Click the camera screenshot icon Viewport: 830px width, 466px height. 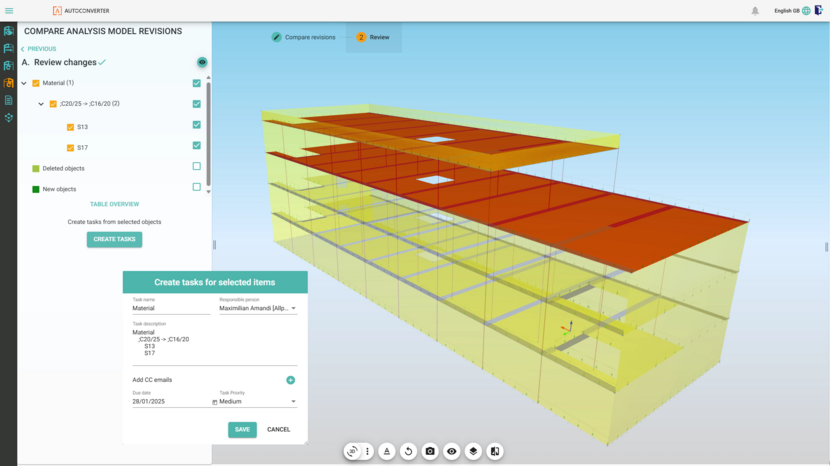pyautogui.click(x=430, y=452)
